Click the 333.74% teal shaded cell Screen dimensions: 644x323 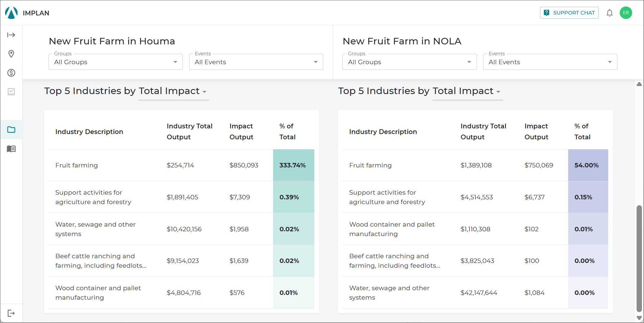tap(294, 165)
